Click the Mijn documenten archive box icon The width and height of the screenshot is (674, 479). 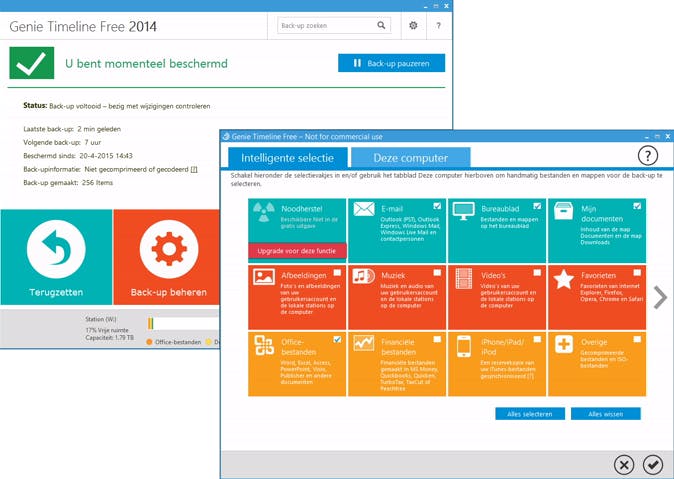(x=564, y=211)
